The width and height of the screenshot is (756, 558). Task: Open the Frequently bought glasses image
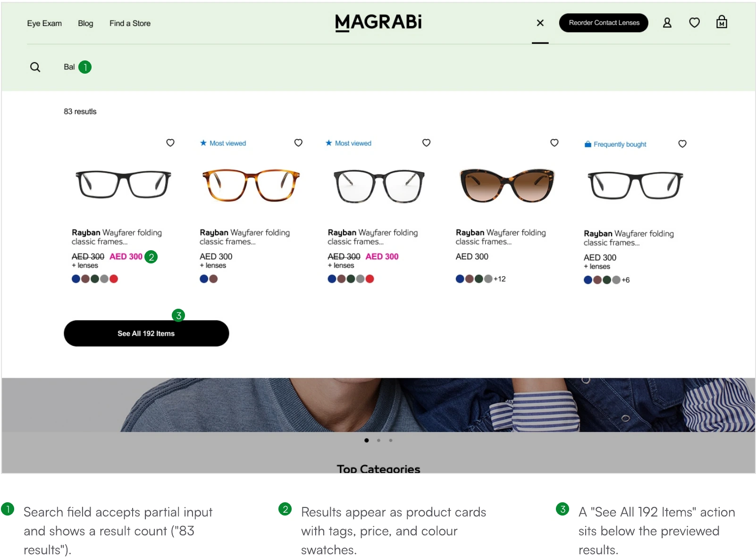click(x=635, y=185)
